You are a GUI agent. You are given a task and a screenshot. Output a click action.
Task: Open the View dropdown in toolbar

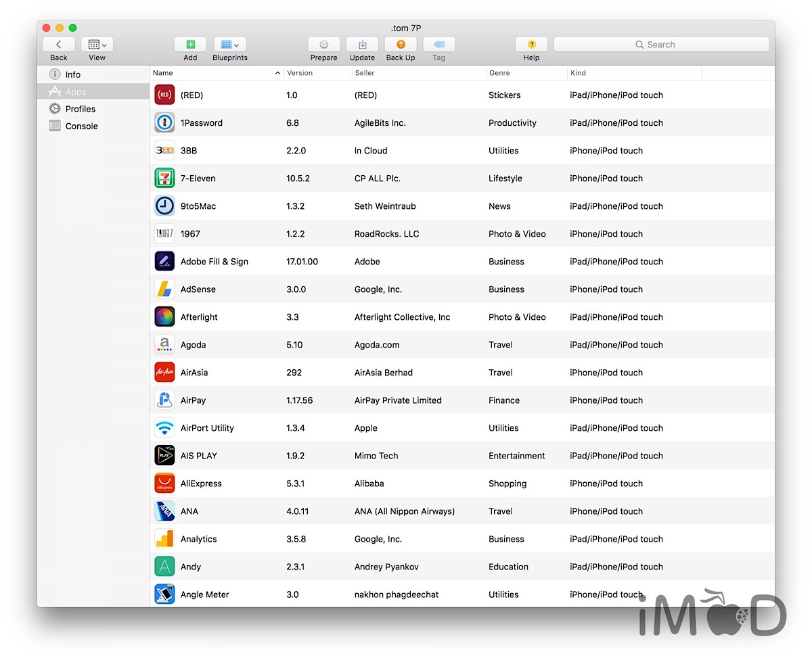[x=97, y=45]
